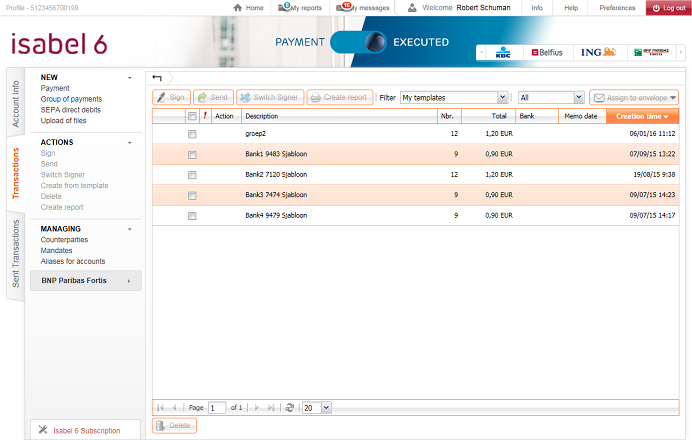Go to next page of results
Viewport: 692px width, 440px height.
[256, 407]
